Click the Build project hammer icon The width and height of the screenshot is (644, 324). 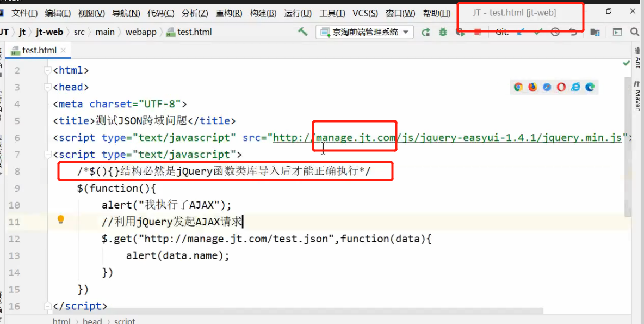tap(303, 32)
